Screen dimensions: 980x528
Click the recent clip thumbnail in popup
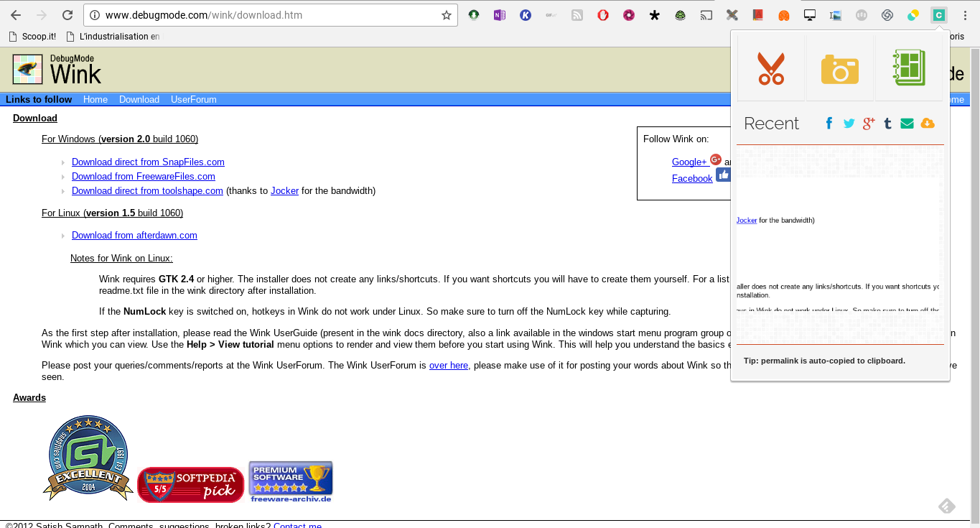coord(839,244)
